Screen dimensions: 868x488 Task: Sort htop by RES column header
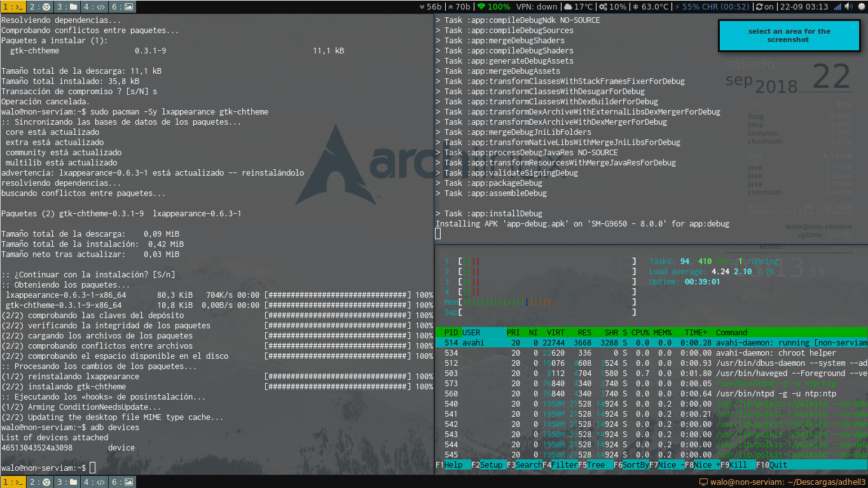(585, 333)
